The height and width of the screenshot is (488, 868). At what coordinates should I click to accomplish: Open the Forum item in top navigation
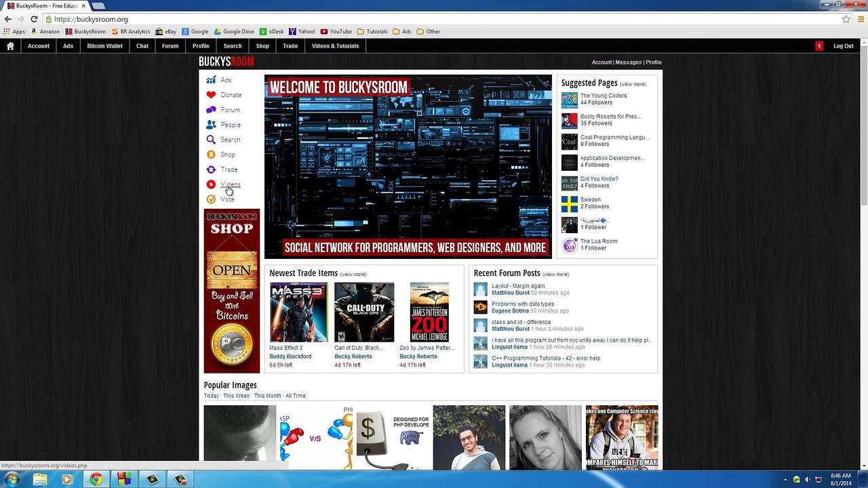click(170, 46)
